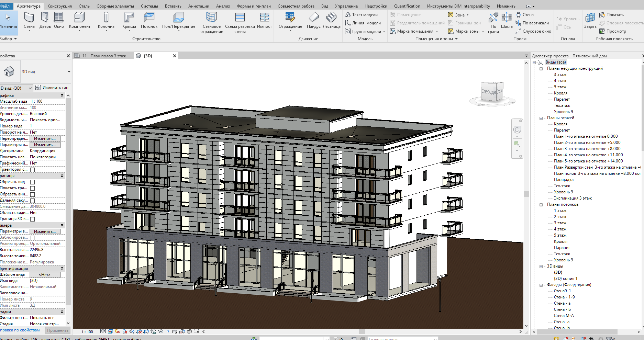Click Изменить button for Переопредел... row
Viewport: 644px width, 340px height.
(x=45, y=139)
